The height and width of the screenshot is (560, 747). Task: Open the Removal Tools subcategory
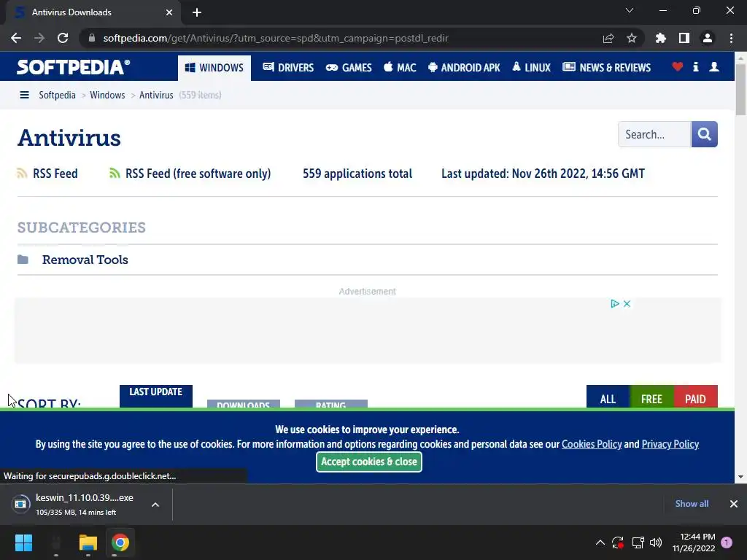point(85,260)
